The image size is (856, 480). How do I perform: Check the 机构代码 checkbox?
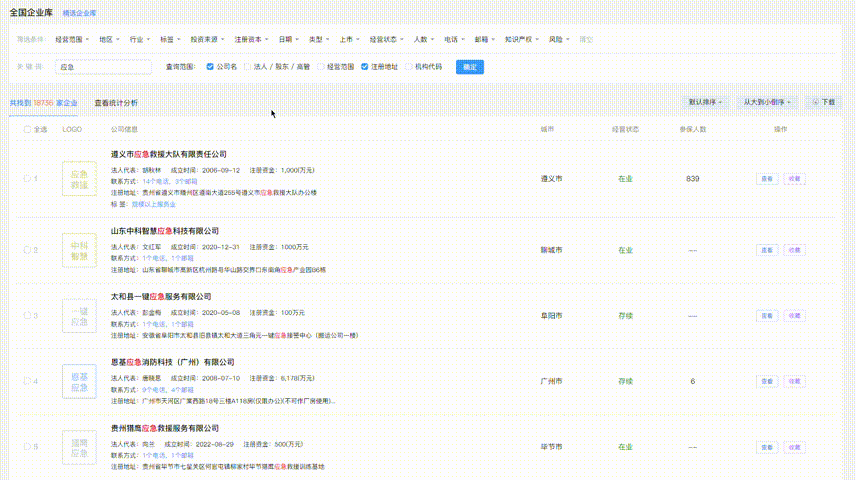(x=408, y=67)
